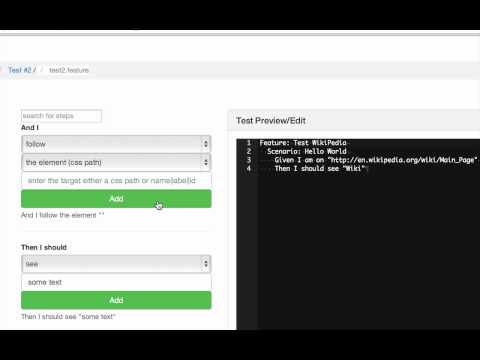Click preview text 'And I follow the element'
This screenshot has width=480, height=360.
pyautogui.click(x=63, y=215)
